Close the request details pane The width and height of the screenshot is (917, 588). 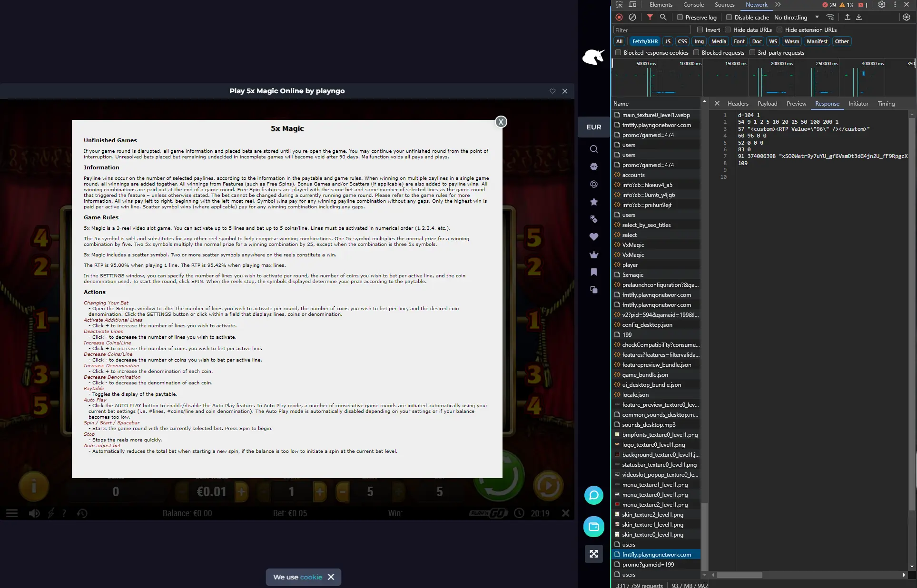717,103
